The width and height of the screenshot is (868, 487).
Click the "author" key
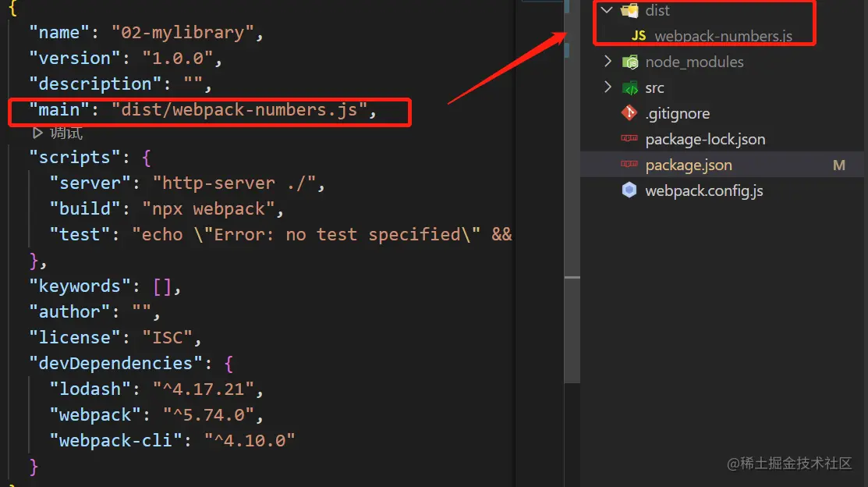point(69,311)
